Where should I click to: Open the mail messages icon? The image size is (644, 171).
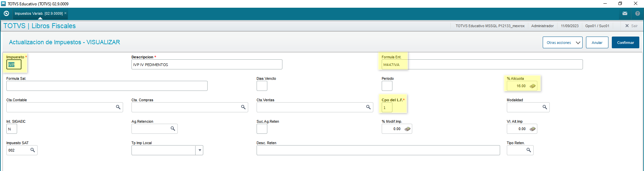pos(625,13)
